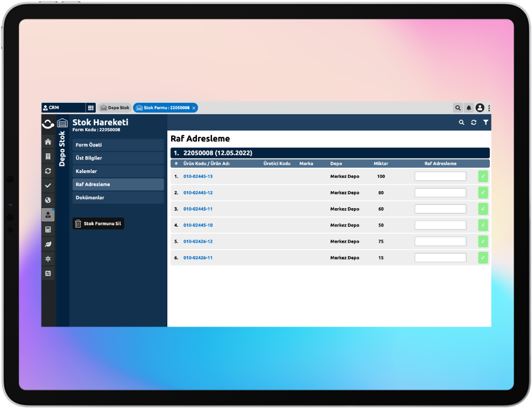Click Raf Adresleme input for 010-02445-10
532x408 pixels.
point(440,225)
